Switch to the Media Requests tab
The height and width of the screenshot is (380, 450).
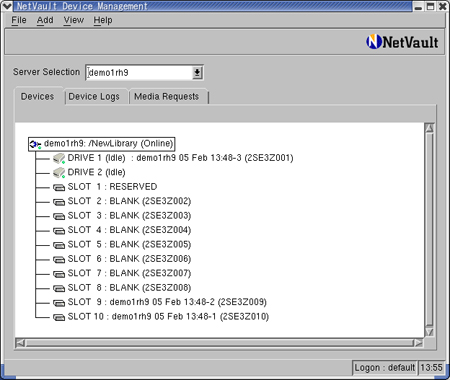tap(167, 97)
